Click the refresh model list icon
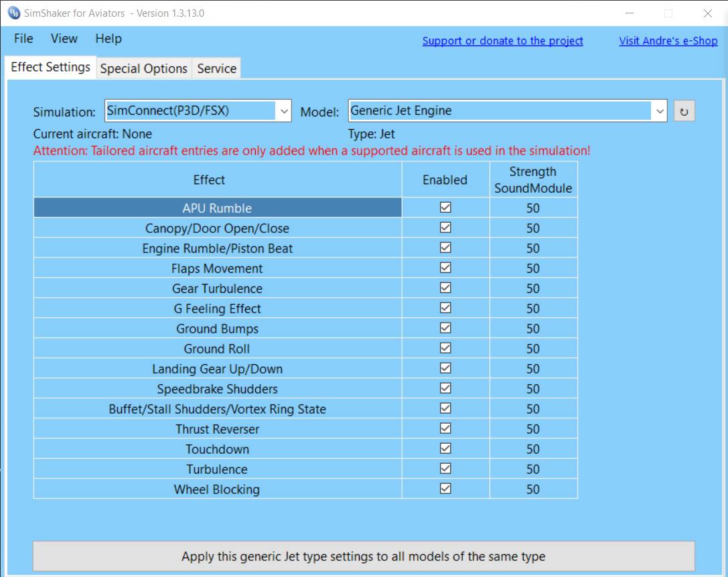728x577 pixels. (684, 111)
